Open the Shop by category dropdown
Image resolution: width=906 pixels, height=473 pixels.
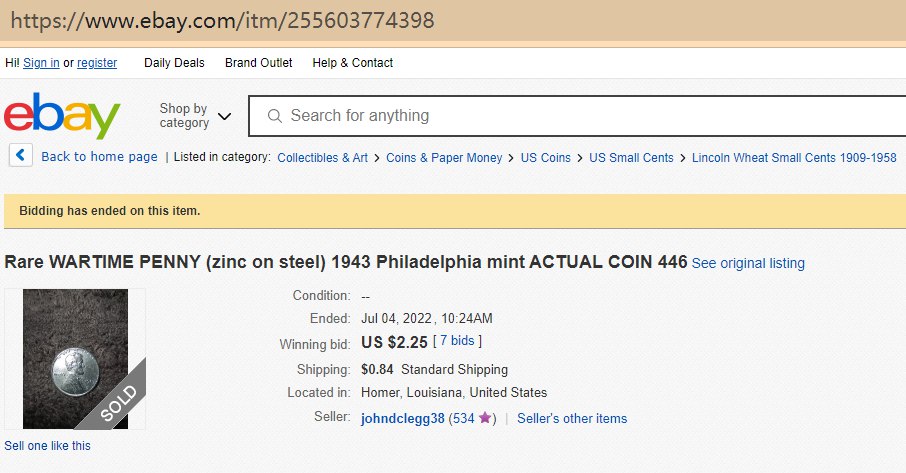184,116
